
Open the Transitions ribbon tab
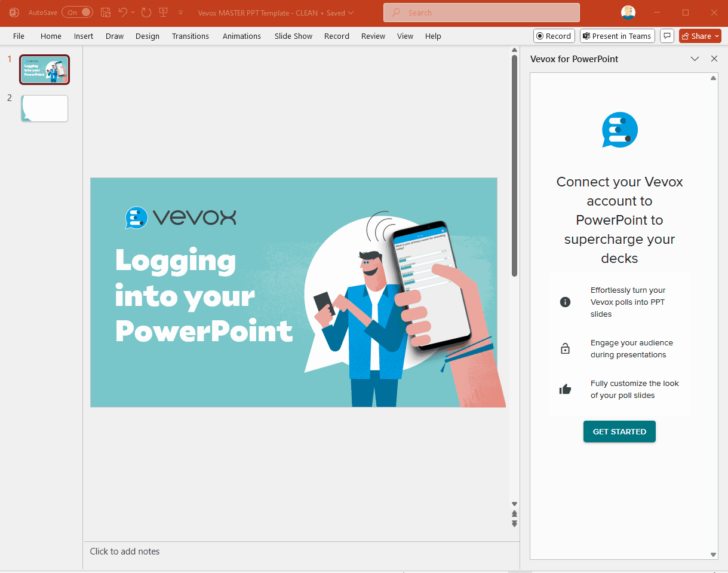pos(191,36)
